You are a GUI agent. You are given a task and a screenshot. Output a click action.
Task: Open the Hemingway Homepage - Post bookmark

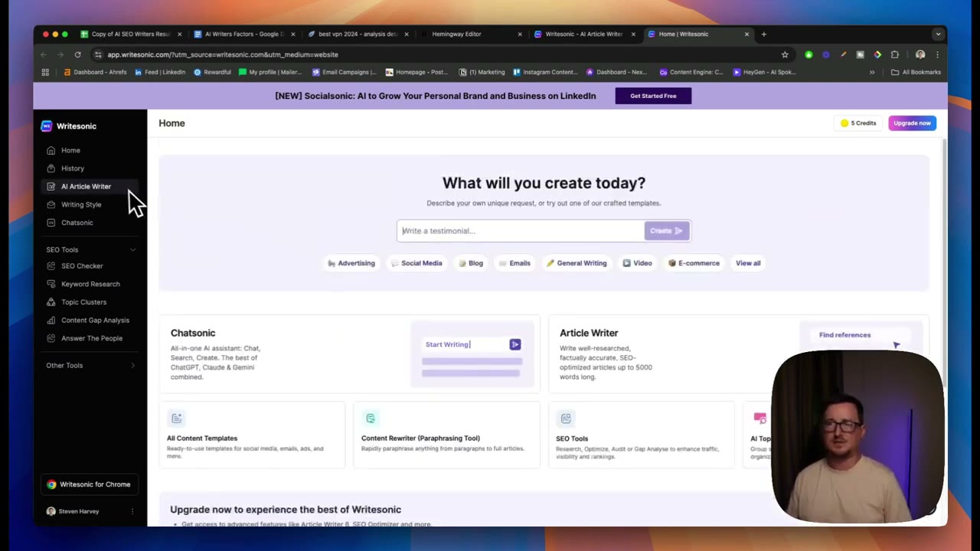pyautogui.click(x=416, y=73)
